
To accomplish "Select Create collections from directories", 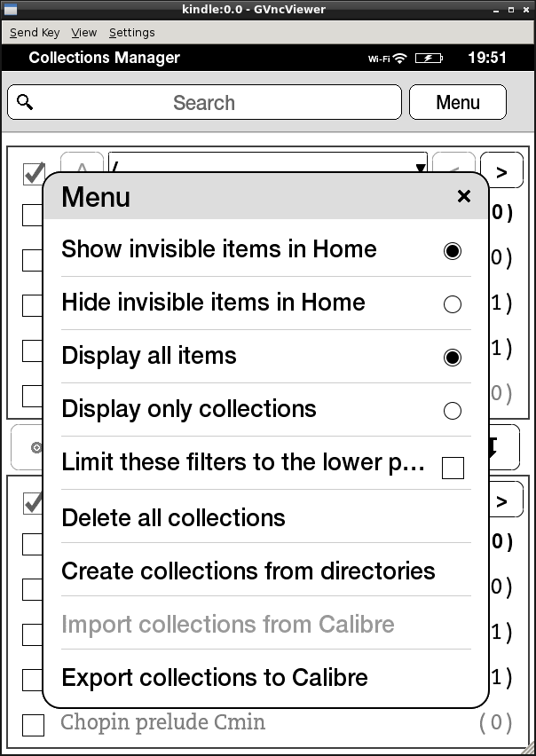I will 248,571.
